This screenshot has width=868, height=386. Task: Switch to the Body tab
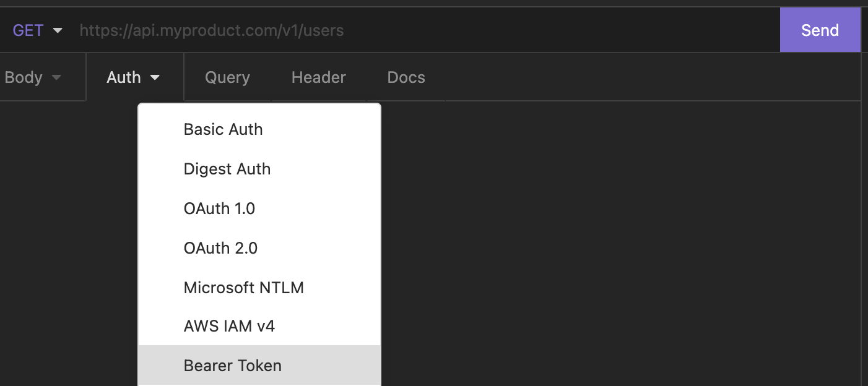click(x=24, y=77)
